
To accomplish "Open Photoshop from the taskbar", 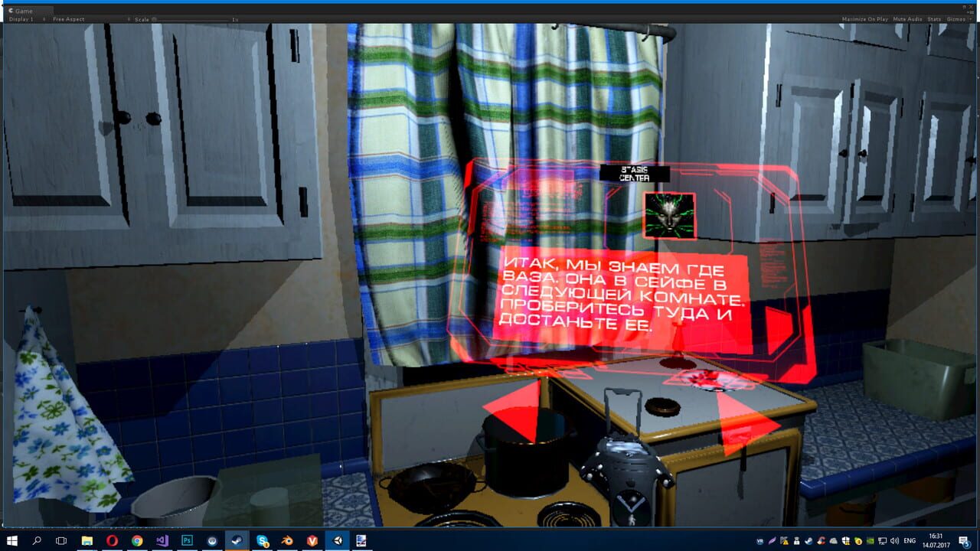I will (188, 541).
